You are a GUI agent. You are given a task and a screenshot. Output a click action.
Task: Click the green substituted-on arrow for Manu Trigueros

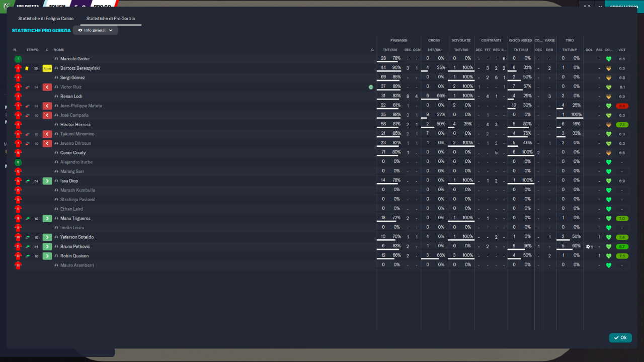pos(47,218)
